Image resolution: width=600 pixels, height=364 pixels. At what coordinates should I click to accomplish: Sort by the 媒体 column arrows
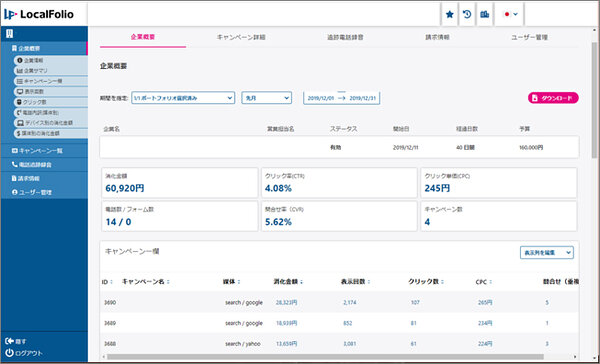(x=239, y=282)
